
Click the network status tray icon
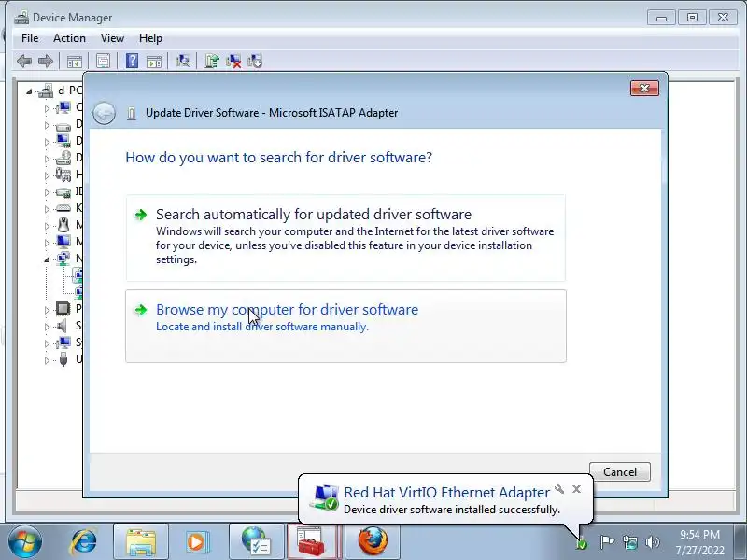630,542
